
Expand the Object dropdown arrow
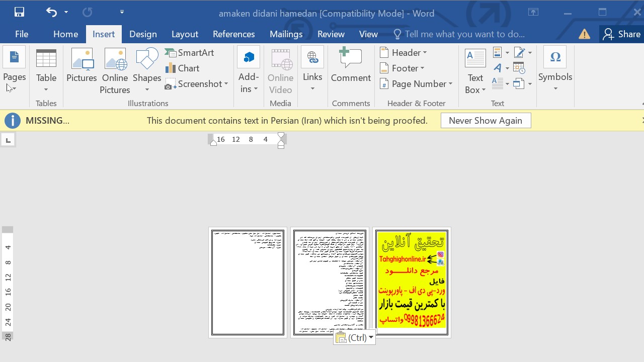[x=530, y=84]
